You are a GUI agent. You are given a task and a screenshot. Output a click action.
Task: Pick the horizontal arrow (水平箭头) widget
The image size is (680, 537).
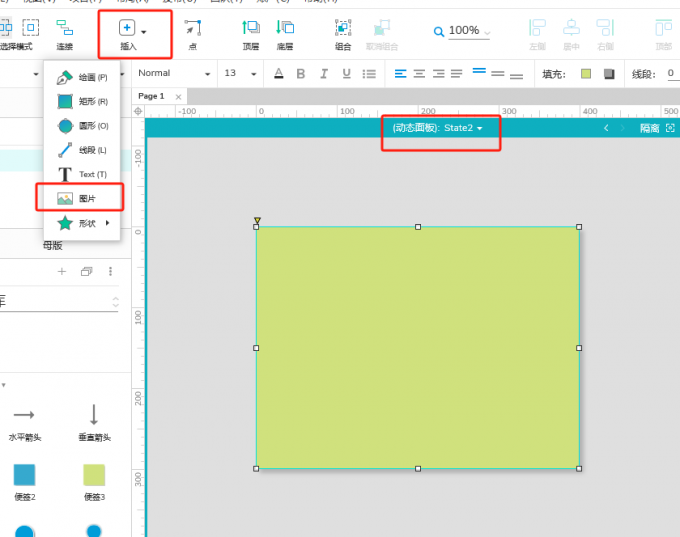[24, 423]
